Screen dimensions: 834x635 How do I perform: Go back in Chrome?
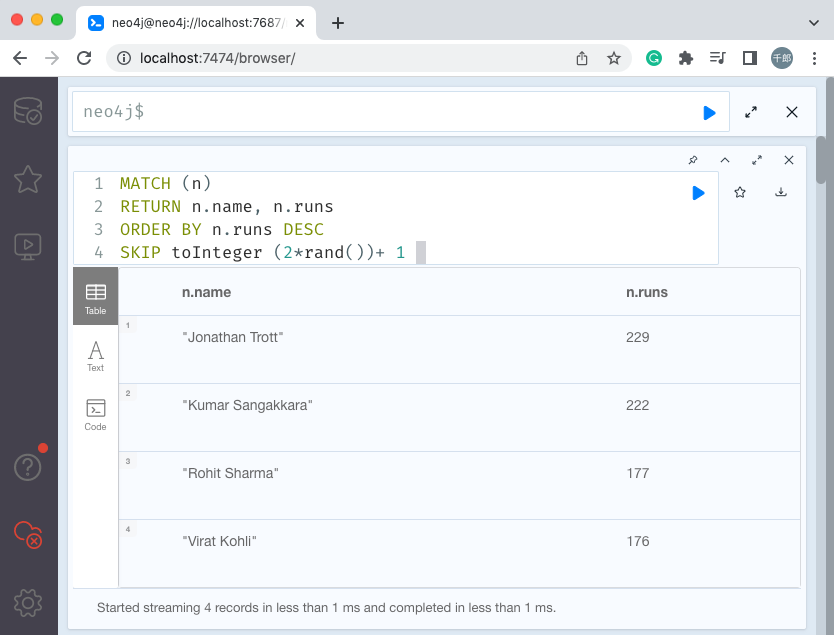(20, 58)
